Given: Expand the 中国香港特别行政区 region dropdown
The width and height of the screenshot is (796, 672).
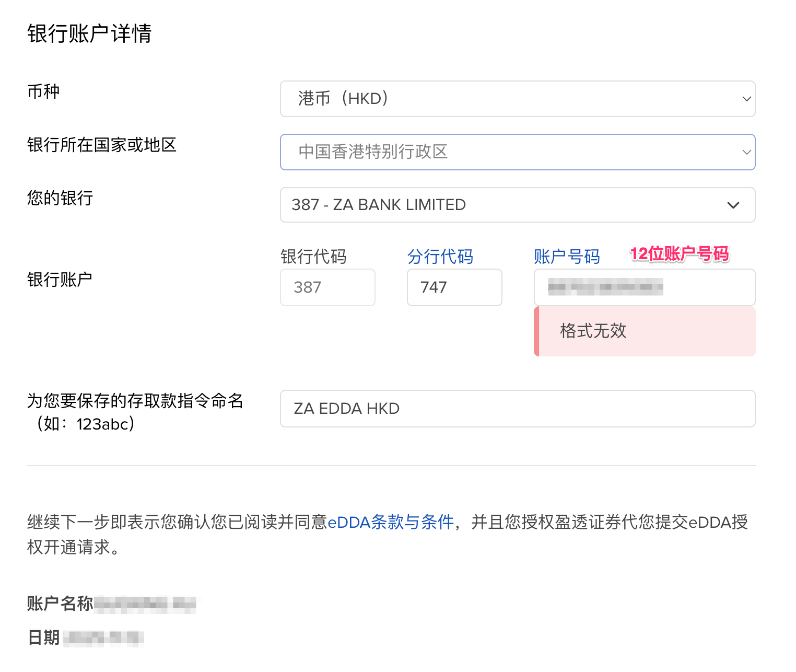Looking at the screenshot, I should [517, 152].
